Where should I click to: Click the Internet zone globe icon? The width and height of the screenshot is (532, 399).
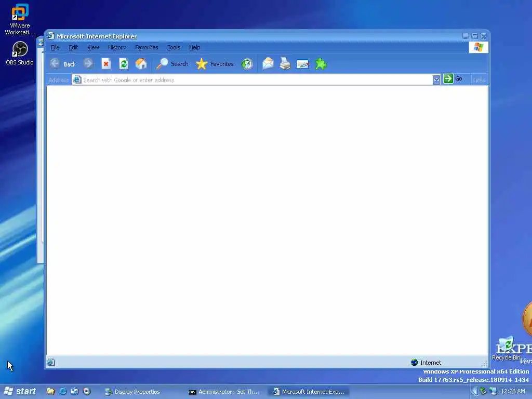tap(414, 362)
